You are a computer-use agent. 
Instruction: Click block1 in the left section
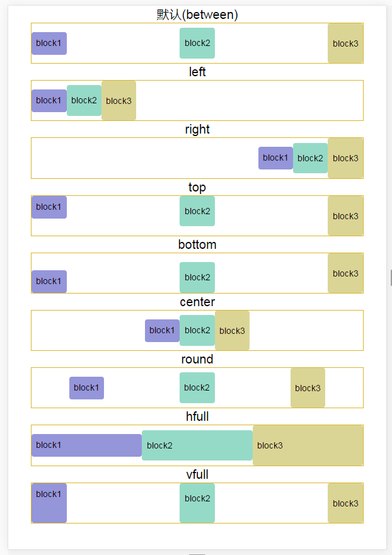[49, 100]
